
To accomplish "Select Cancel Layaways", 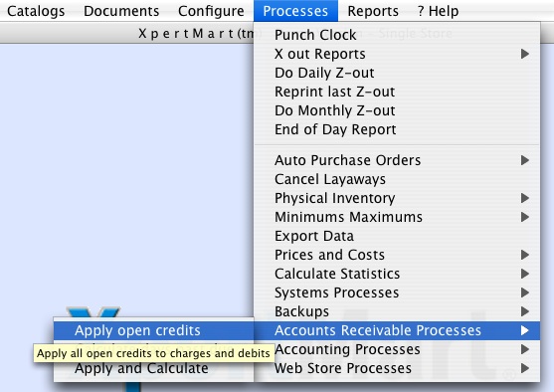I will point(397,179).
